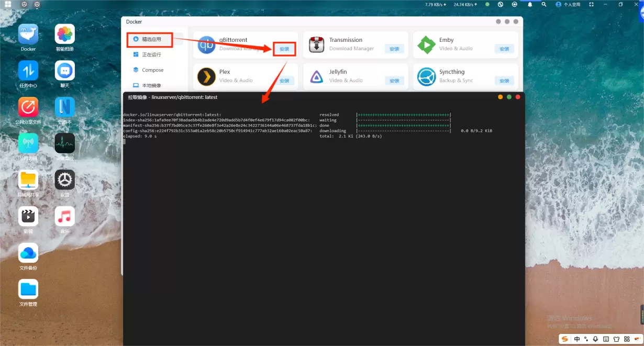Click the search magnifier in top bar
The width and height of the screenshot is (644, 346).
544,4
